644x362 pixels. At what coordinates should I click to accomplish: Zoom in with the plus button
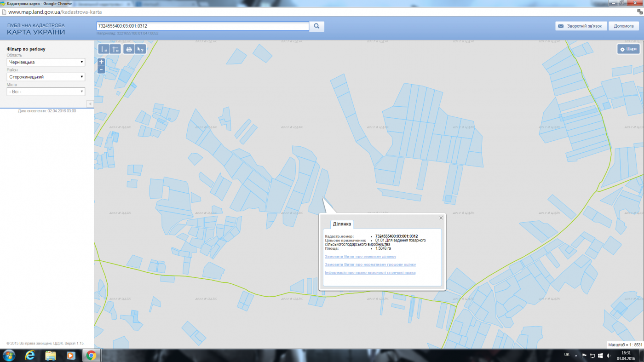tap(101, 62)
